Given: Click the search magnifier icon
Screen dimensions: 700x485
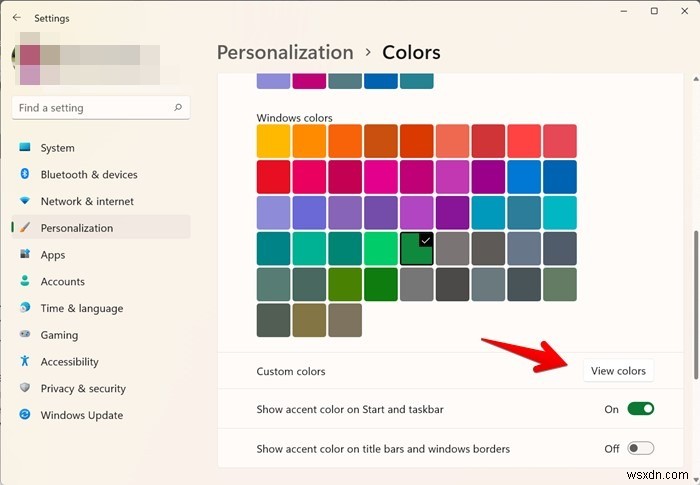Looking at the screenshot, I should (x=178, y=108).
